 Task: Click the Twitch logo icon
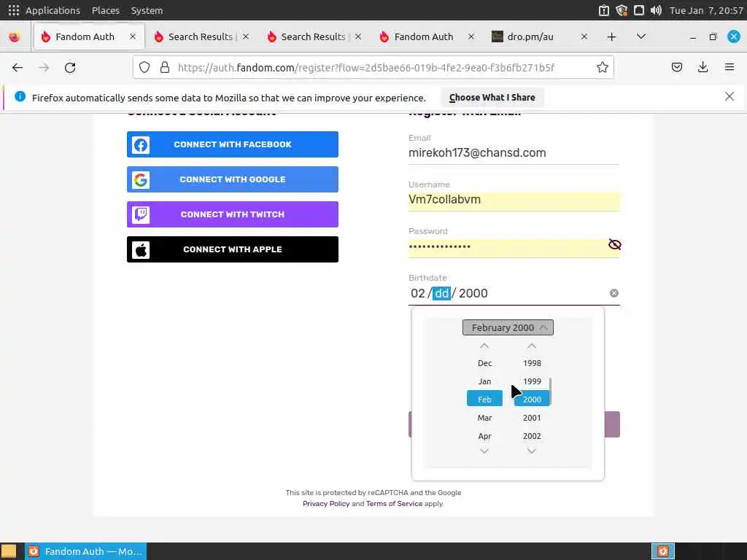[141, 215]
